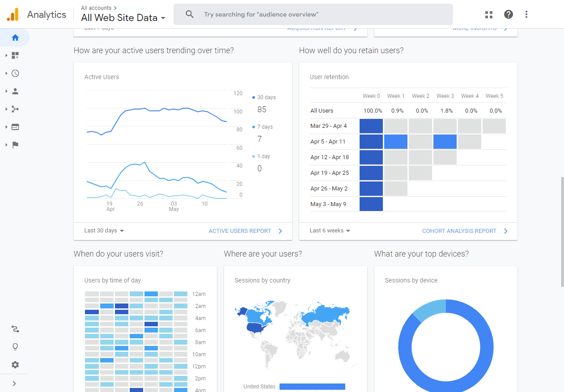
Task: Click the Home icon in sidebar
Action: [15, 38]
